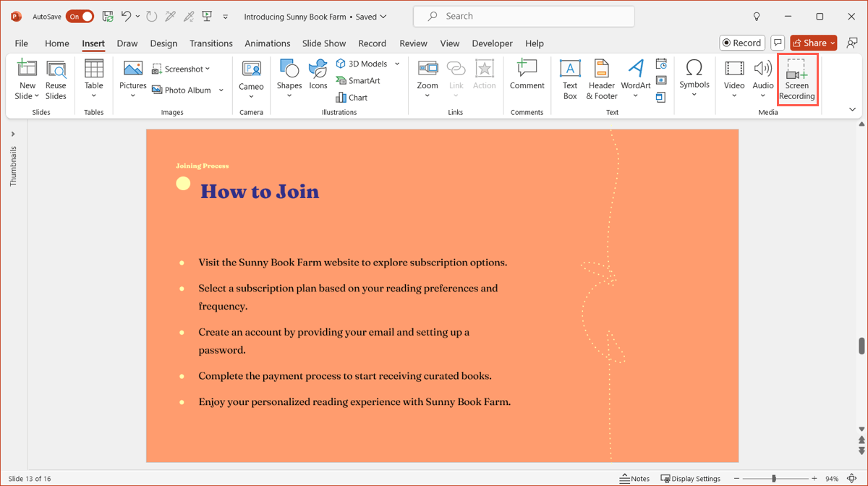Customize Quick Access Toolbar dropdown
The width and height of the screenshot is (868, 486).
pyautogui.click(x=226, y=17)
